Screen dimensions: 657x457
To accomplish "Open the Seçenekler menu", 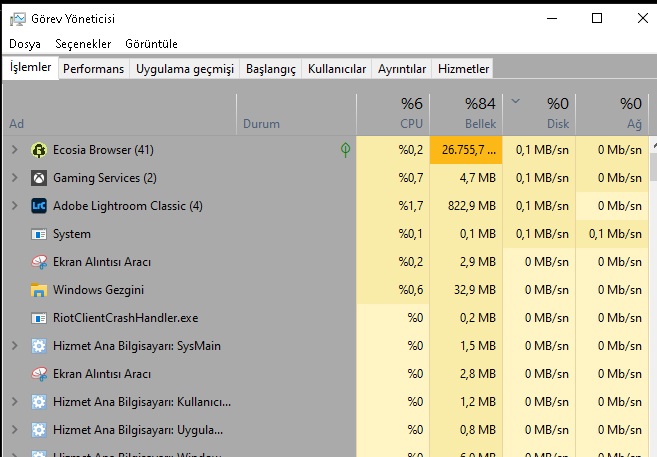I will pyautogui.click(x=83, y=44).
